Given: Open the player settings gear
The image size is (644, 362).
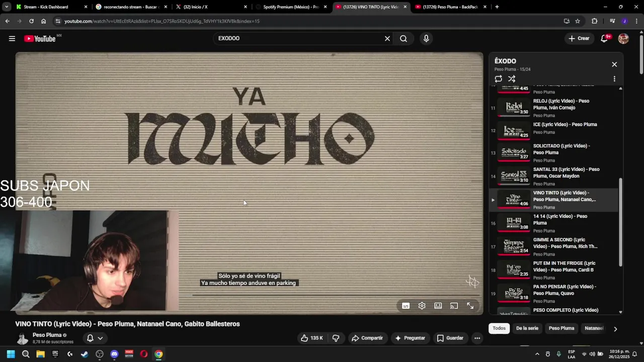Looking at the screenshot, I should click(422, 306).
